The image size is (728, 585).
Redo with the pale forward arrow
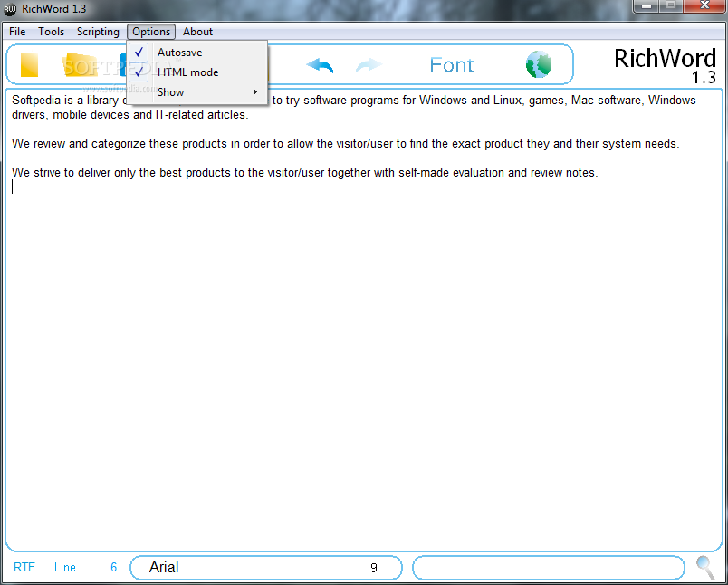tap(369, 65)
